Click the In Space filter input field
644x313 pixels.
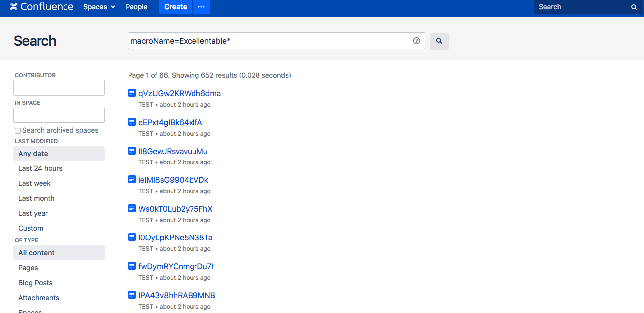59,115
